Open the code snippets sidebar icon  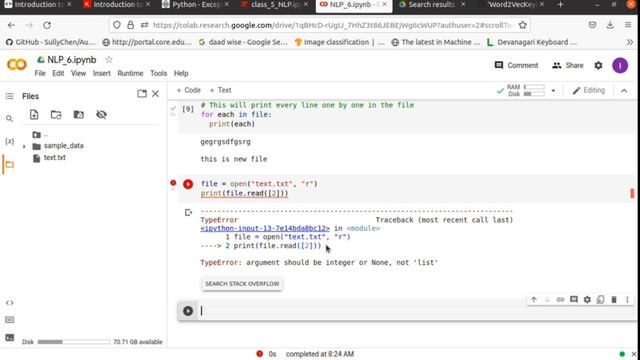pos(9,303)
